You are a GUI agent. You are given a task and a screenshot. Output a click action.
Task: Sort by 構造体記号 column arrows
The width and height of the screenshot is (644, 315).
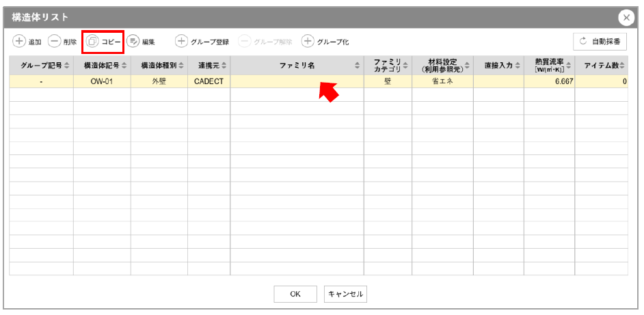[124, 66]
